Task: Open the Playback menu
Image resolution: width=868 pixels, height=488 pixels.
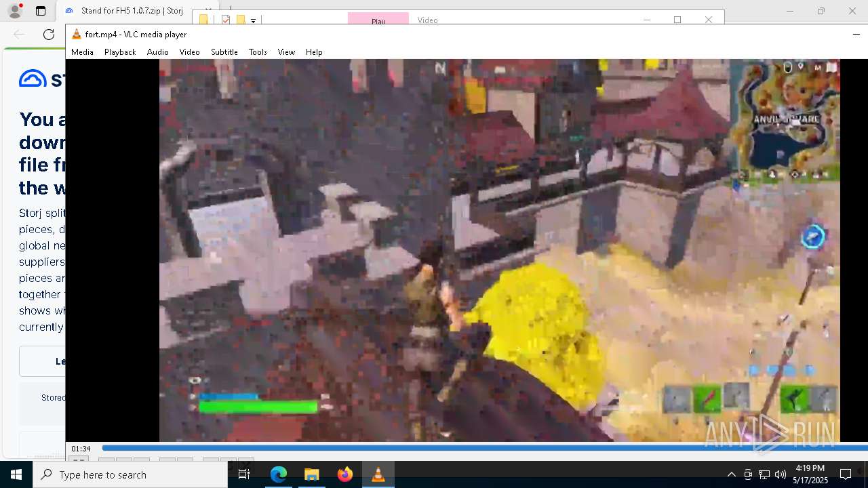Action: click(120, 52)
